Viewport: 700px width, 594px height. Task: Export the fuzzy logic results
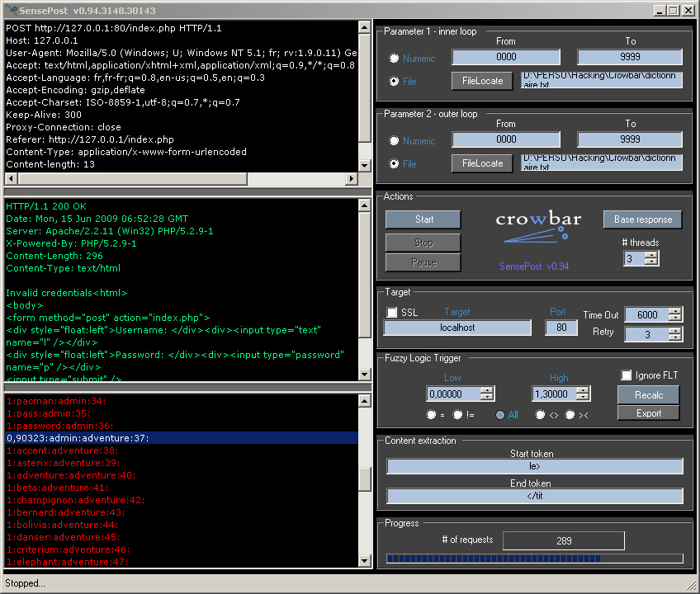tap(648, 413)
